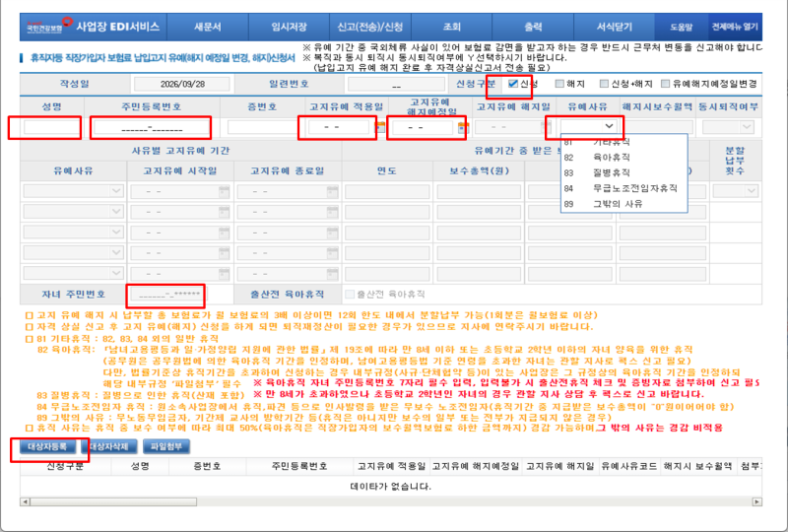Click 해지시 보수월액 column header in bottom table
The width and height of the screenshot is (788, 532).
(x=697, y=466)
